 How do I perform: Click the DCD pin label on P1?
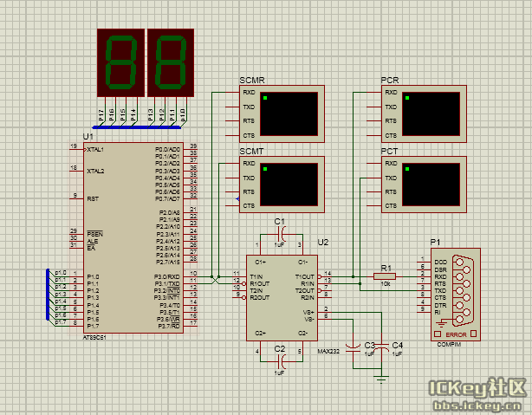(x=441, y=263)
